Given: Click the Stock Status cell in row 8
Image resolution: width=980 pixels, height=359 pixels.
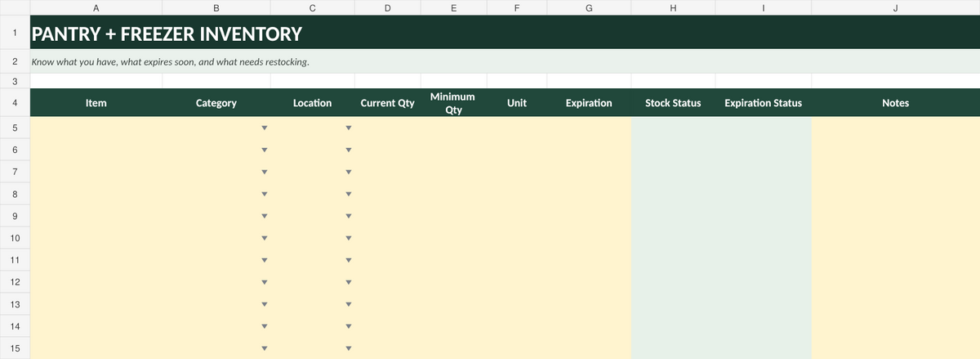Looking at the screenshot, I should point(673,195).
